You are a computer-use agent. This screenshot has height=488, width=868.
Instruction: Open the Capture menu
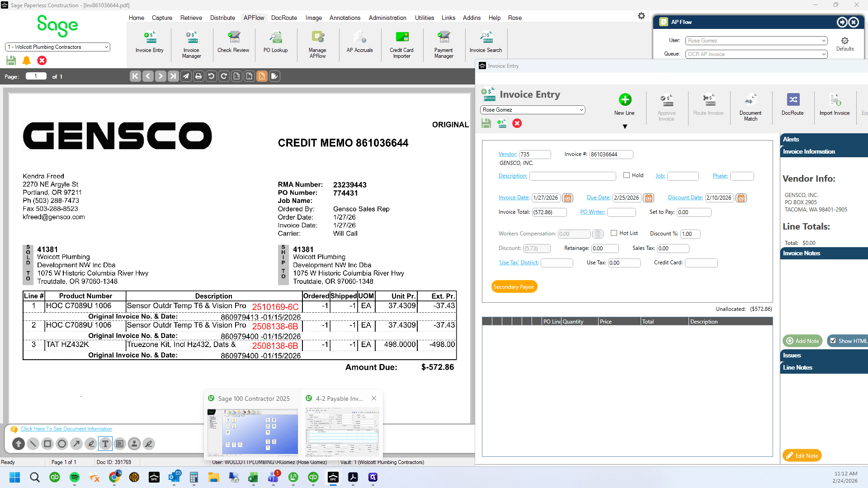coord(162,18)
